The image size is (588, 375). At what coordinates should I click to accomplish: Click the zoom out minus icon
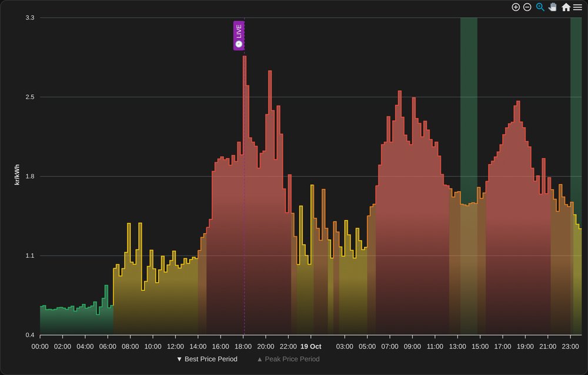tap(527, 7)
